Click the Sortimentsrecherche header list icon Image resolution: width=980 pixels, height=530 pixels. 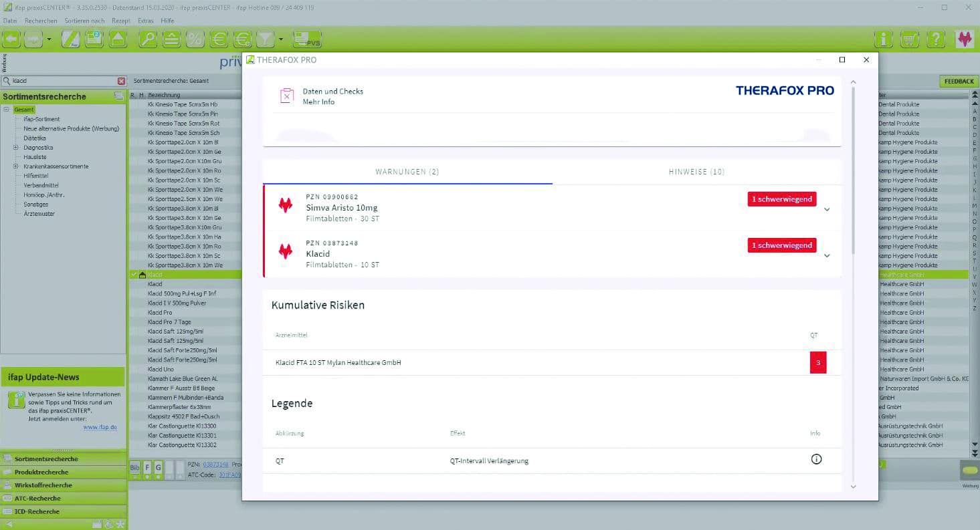coord(118,96)
